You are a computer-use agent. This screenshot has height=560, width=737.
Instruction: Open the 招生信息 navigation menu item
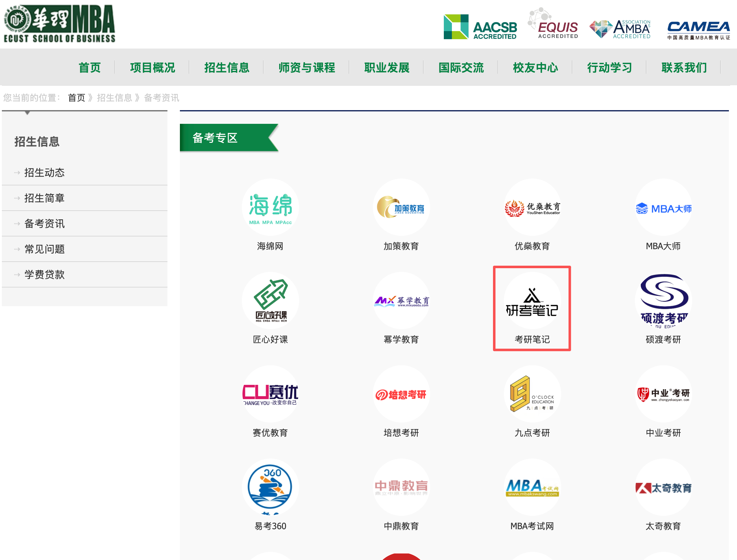227,68
